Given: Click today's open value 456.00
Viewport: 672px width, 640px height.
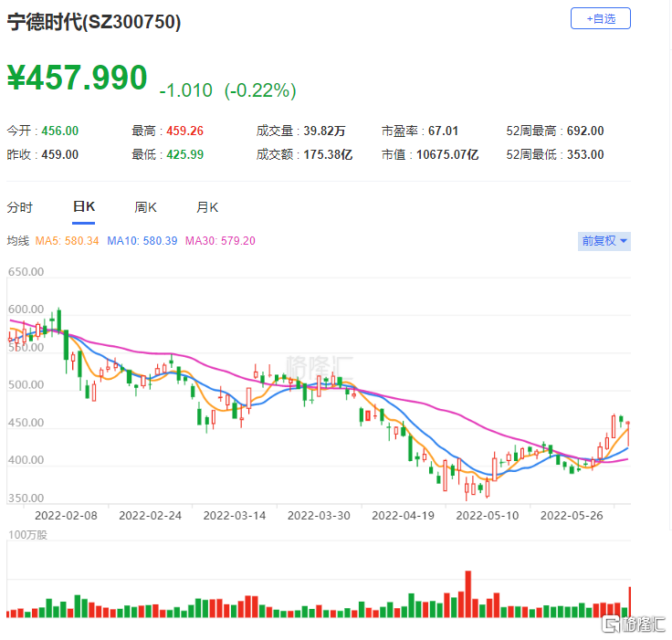Looking at the screenshot, I should click(60, 131).
